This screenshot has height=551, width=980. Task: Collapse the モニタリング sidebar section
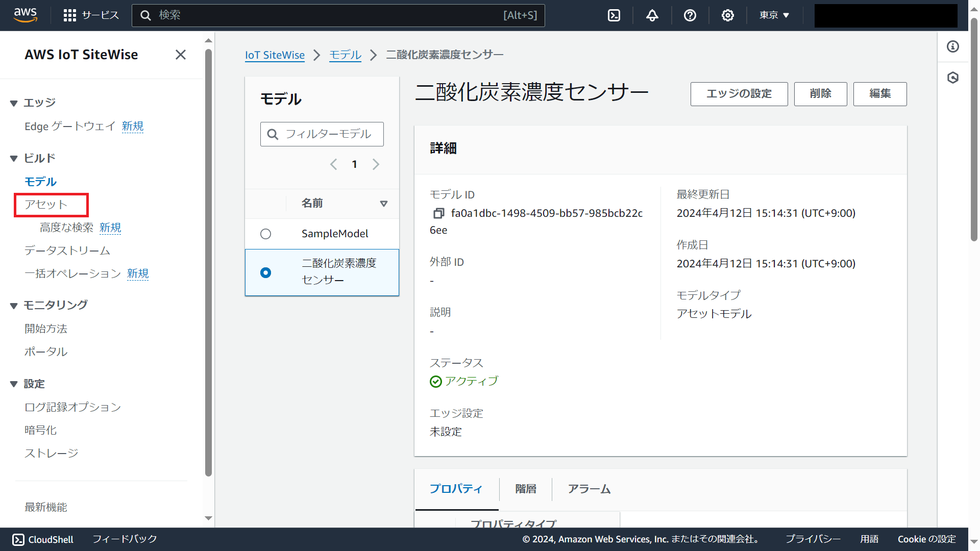tap(14, 306)
